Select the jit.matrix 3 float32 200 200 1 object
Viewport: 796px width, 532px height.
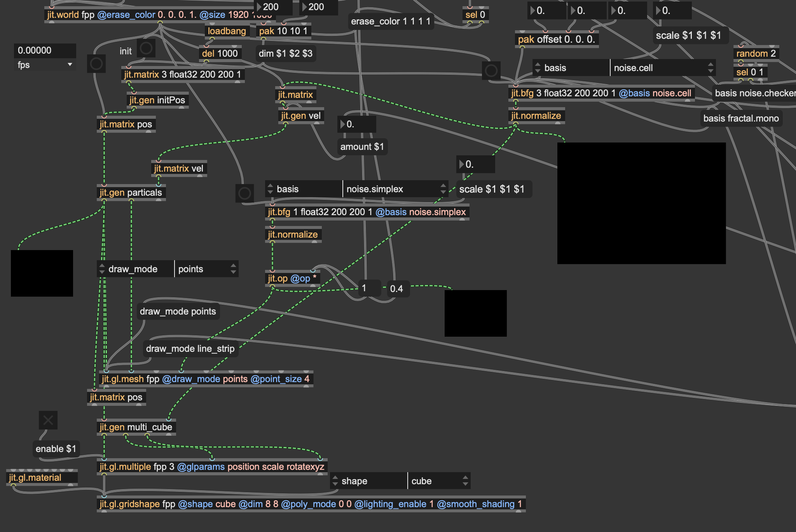click(183, 75)
